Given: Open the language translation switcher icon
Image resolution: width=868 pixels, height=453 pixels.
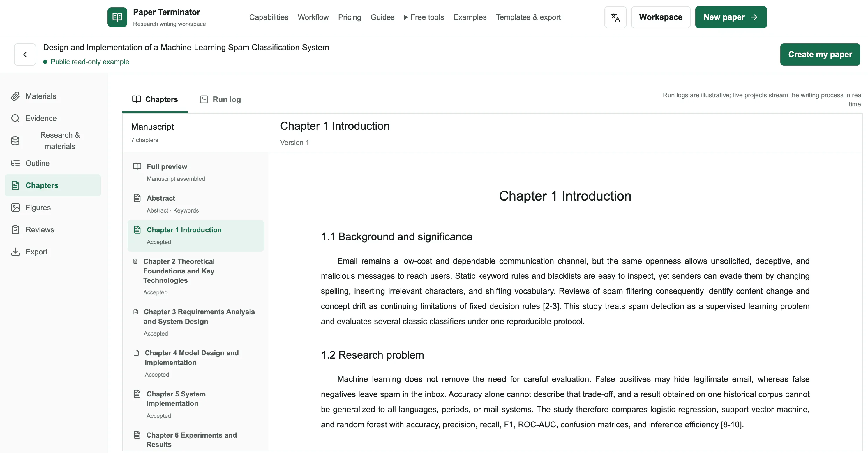Looking at the screenshot, I should coord(615,17).
